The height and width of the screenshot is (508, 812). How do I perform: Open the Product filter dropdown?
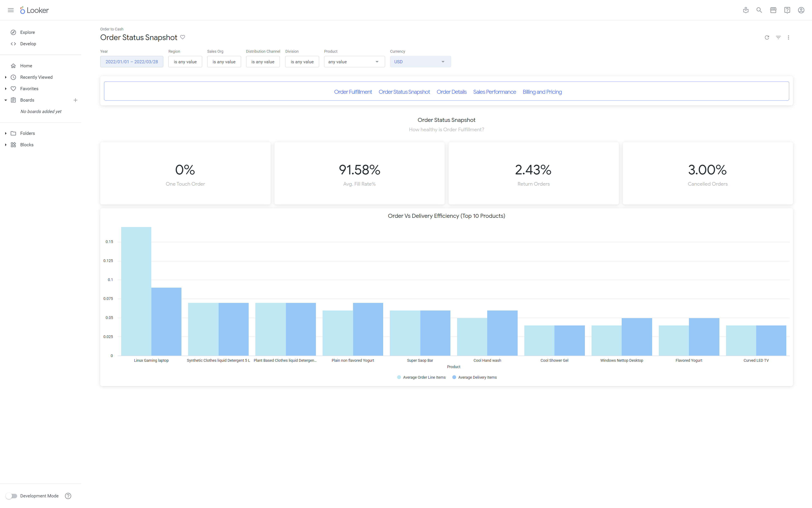point(354,62)
